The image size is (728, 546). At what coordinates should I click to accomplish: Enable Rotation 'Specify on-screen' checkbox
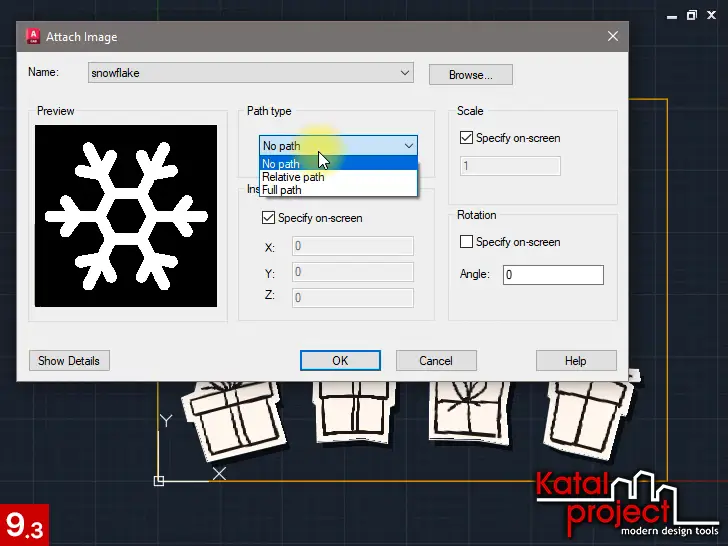pos(466,242)
